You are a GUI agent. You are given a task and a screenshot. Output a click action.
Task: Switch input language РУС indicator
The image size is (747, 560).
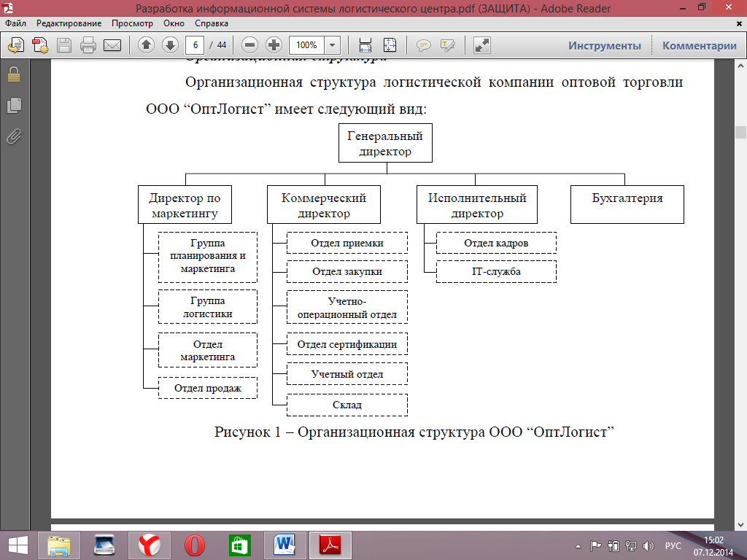(673, 546)
